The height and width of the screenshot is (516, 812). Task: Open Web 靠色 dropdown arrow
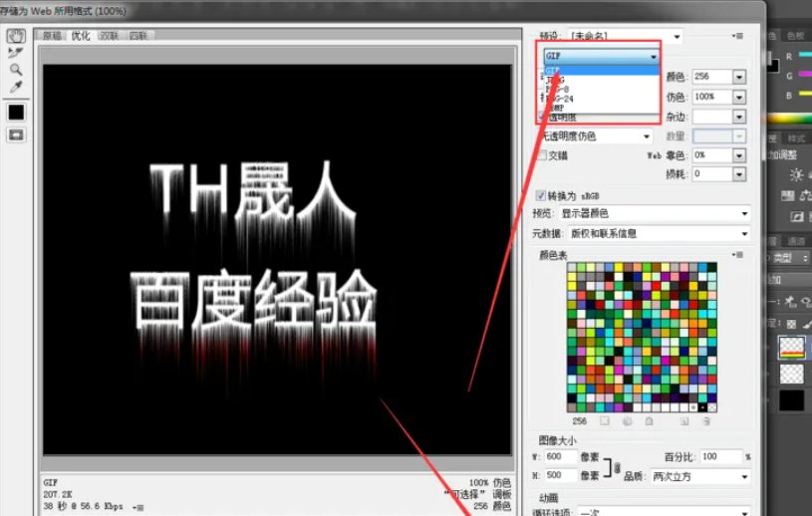[739, 154]
